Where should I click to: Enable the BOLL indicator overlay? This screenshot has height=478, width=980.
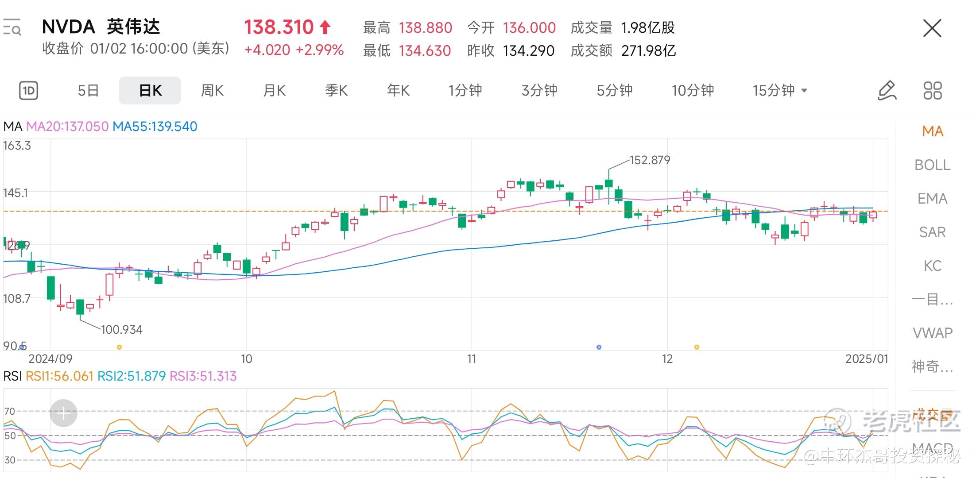pos(933,165)
